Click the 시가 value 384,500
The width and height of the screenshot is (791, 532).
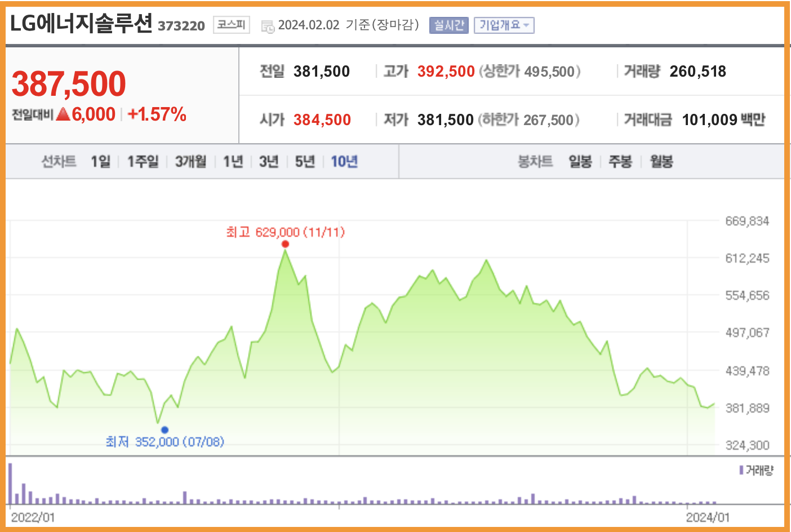coord(322,119)
